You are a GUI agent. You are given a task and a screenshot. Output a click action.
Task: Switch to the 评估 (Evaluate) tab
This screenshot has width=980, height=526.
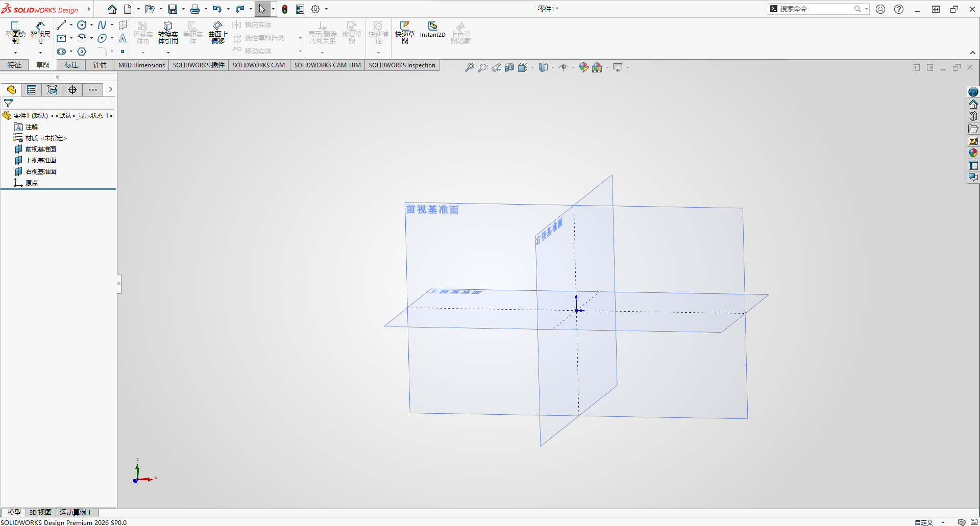[x=100, y=65]
